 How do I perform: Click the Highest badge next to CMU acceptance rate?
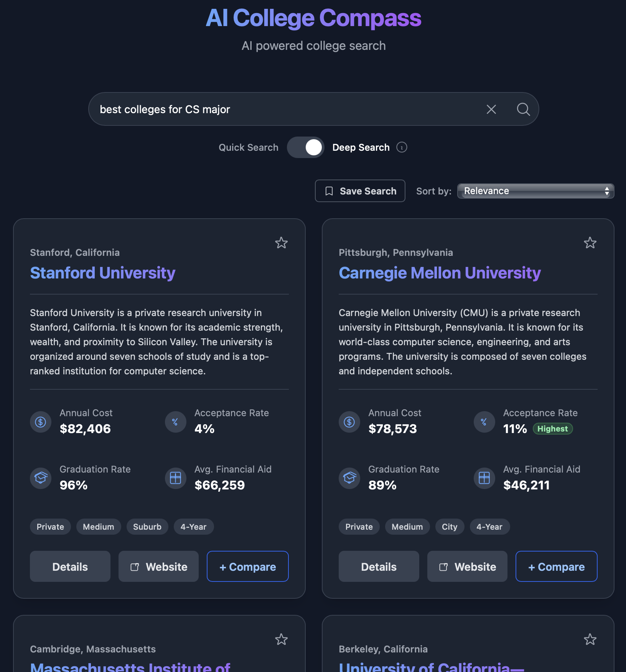coord(552,429)
